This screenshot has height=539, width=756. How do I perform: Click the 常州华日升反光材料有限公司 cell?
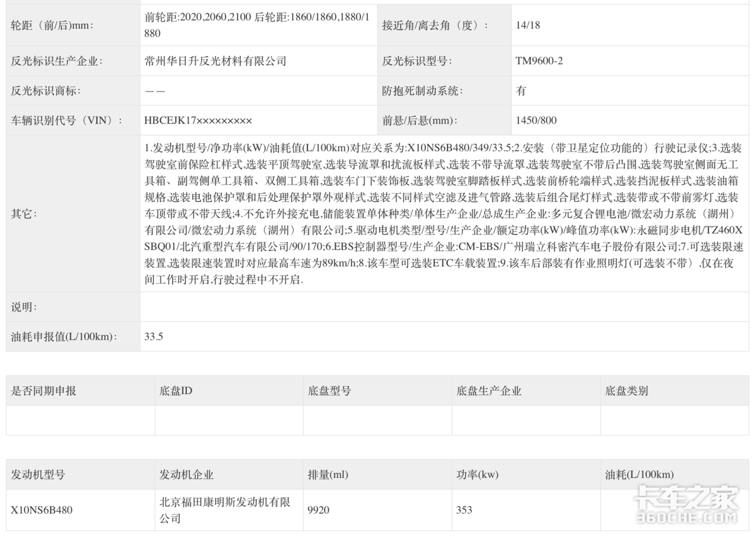click(x=215, y=61)
